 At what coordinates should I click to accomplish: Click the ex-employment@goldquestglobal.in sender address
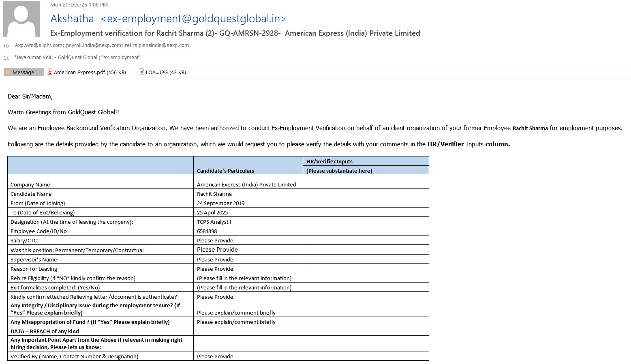[193, 19]
